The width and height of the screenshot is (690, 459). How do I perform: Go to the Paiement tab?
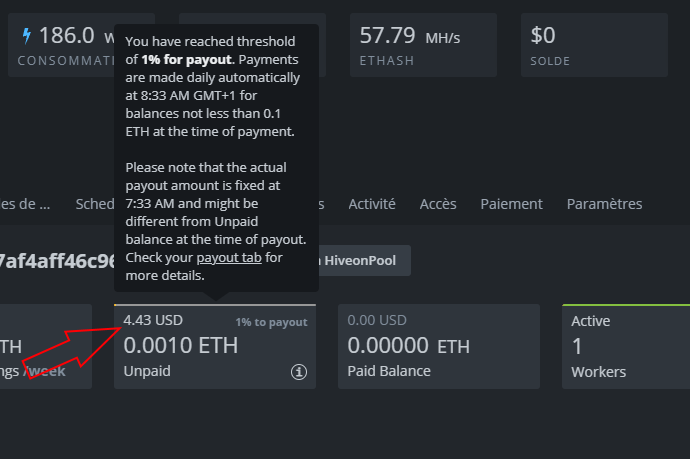pyautogui.click(x=511, y=204)
